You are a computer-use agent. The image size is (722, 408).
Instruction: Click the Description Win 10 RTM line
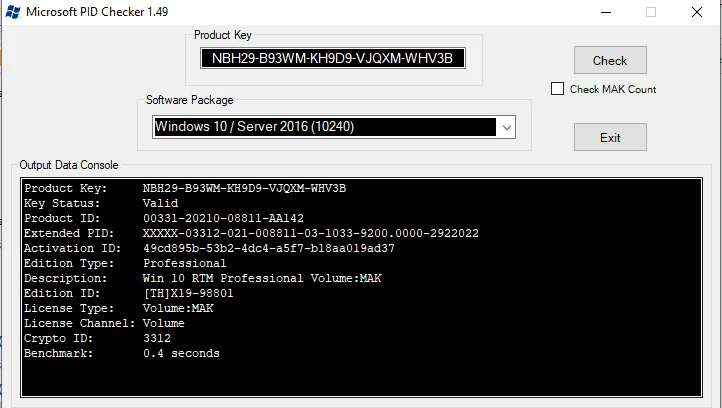(x=203, y=278)
